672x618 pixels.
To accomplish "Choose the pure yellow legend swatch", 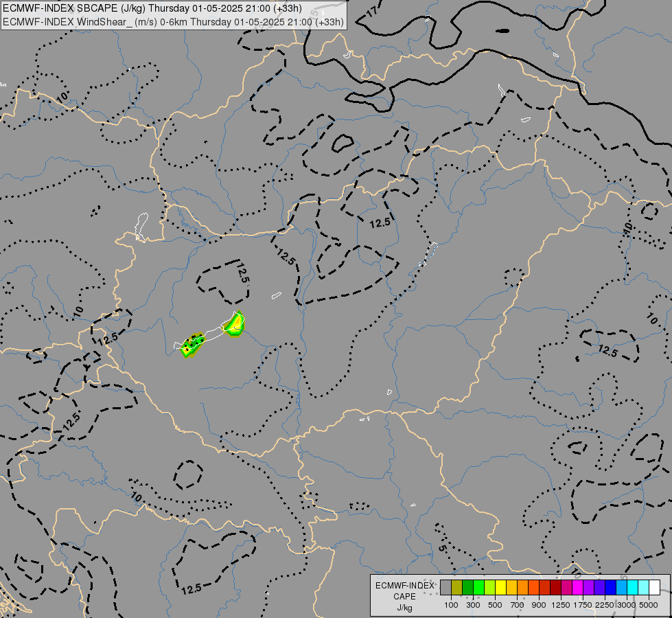I will [500, 588].
